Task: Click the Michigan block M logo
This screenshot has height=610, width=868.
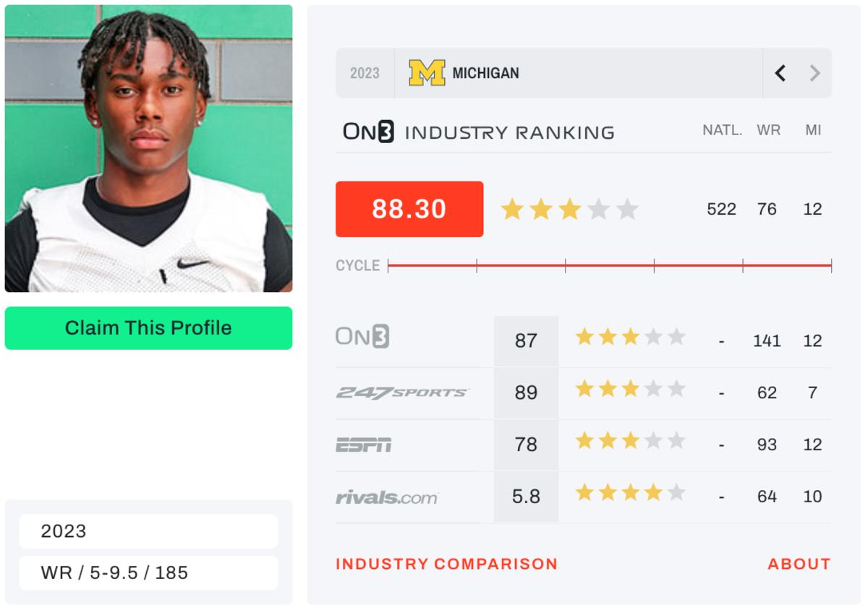Action: pos(427,73)
